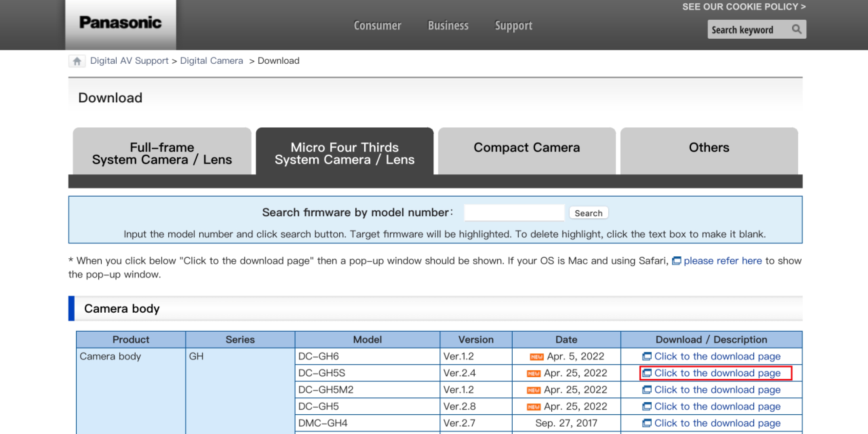868x434 pixels.
Task: Open See Our Cookie Policy link
Action: pos(744,7)
